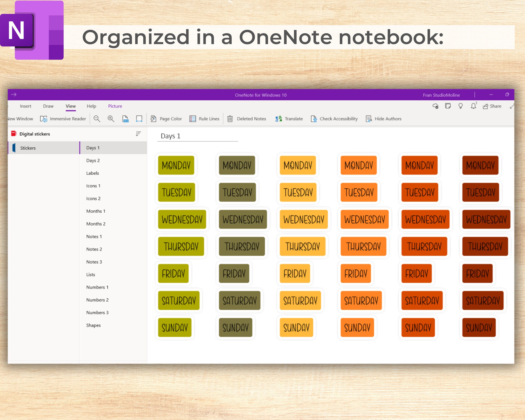Click the page width icon
525x420 pixels.
pos(139,119)
